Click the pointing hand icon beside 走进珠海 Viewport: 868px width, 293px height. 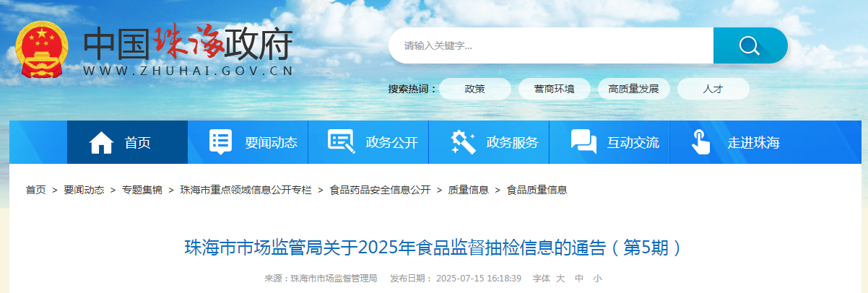coord(700,142)
